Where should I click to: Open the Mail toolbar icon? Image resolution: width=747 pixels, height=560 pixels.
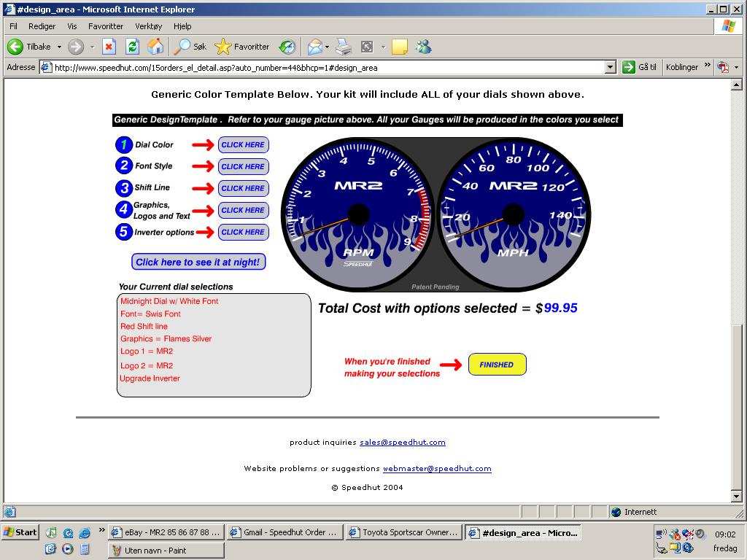(314, 47)
